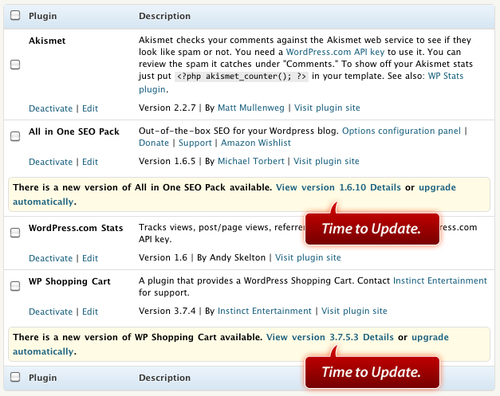The image size is (500, 396).
Task: Open the WP Stats plugin link
Action: pos(446,76)
